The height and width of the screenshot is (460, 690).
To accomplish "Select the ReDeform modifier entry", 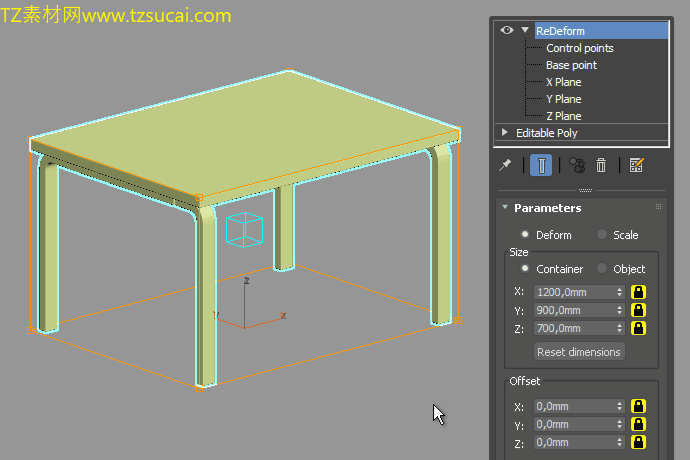I will click(x=601, y=31).
